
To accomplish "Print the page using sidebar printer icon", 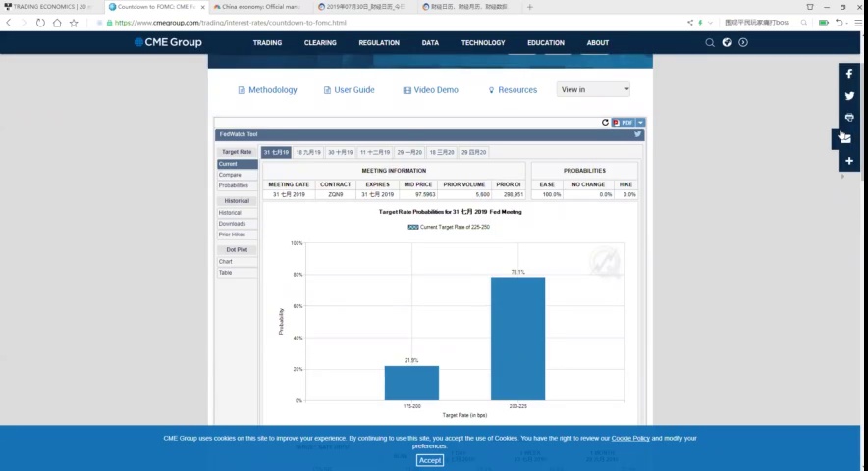I will pos(849,118).
